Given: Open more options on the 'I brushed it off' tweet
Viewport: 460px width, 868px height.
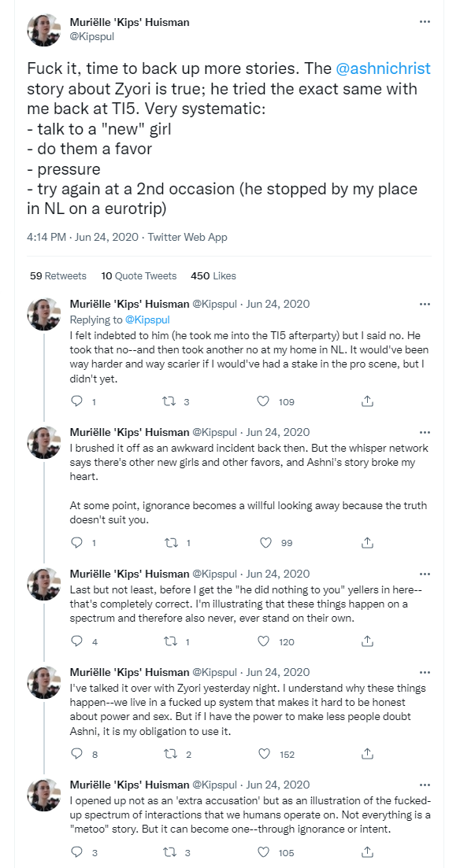Looking at the screenshot, I should (425, 432).
